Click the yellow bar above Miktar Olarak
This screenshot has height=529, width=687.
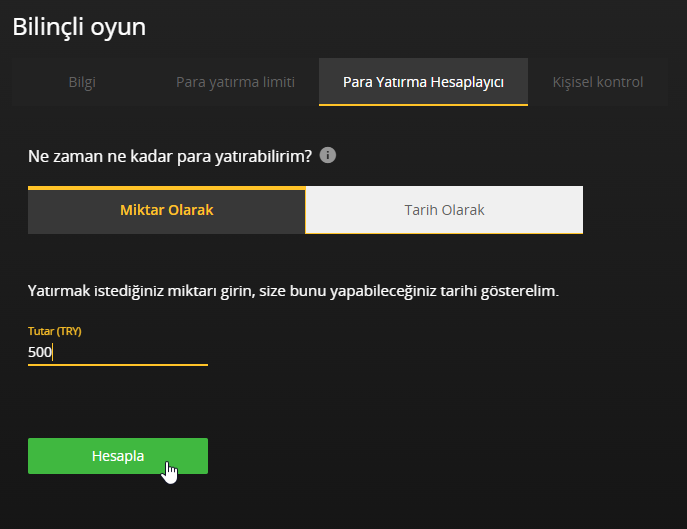coord(166,187)
